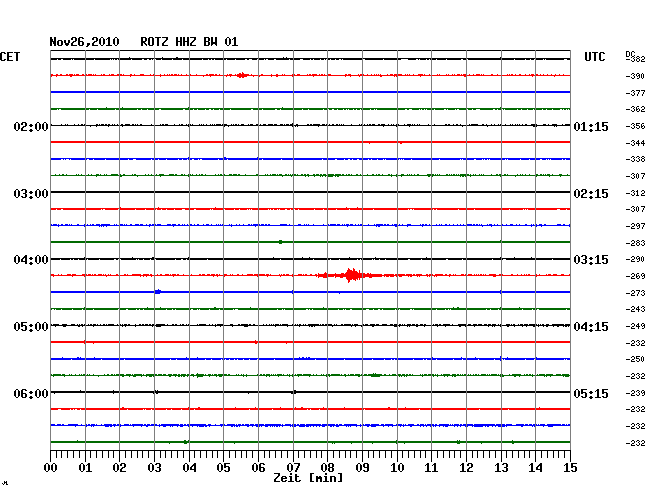
Task: Click the UTC time zone label
Action: pos(594,57)
